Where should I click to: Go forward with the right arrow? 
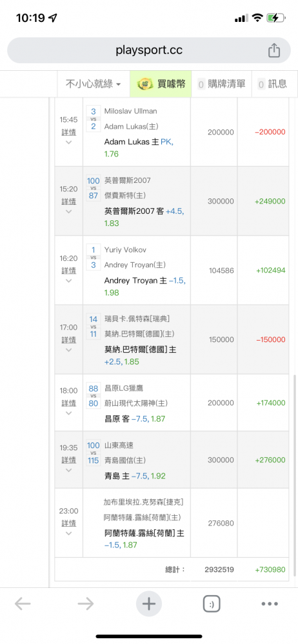(86, 604)
